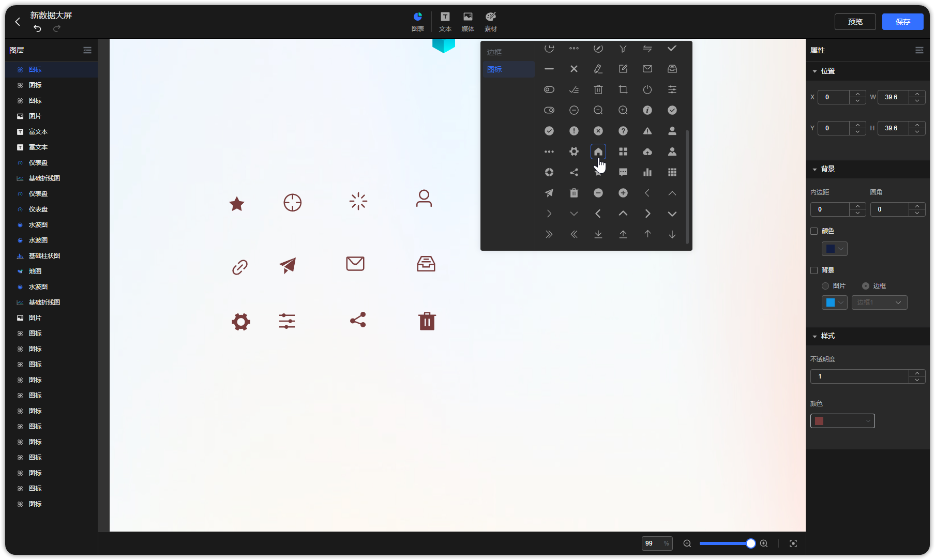935x560 pixels.
Task: Click the 保存 button
Action: click(902, 22)
